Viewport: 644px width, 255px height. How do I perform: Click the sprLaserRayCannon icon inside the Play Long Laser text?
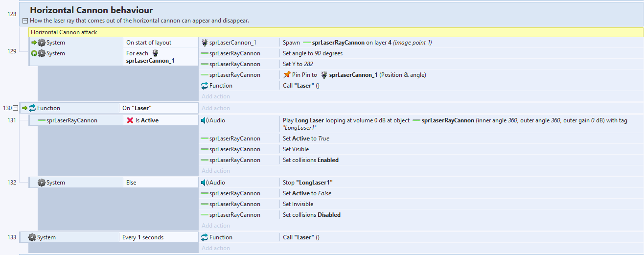click(x=416, y=120)
